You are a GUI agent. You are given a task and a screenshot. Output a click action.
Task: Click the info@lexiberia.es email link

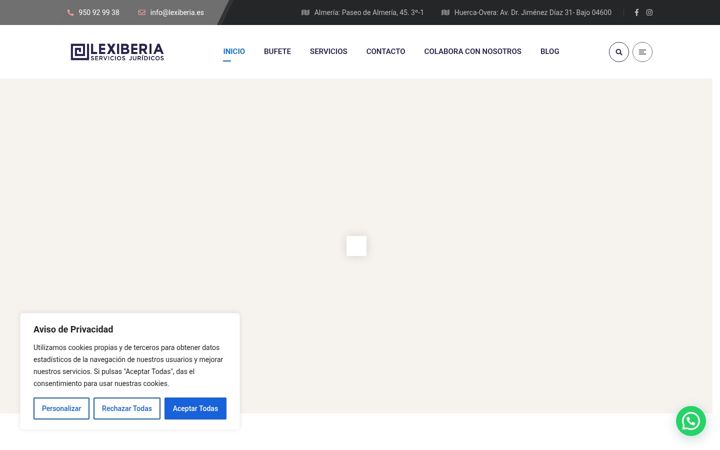click(177, 13)
